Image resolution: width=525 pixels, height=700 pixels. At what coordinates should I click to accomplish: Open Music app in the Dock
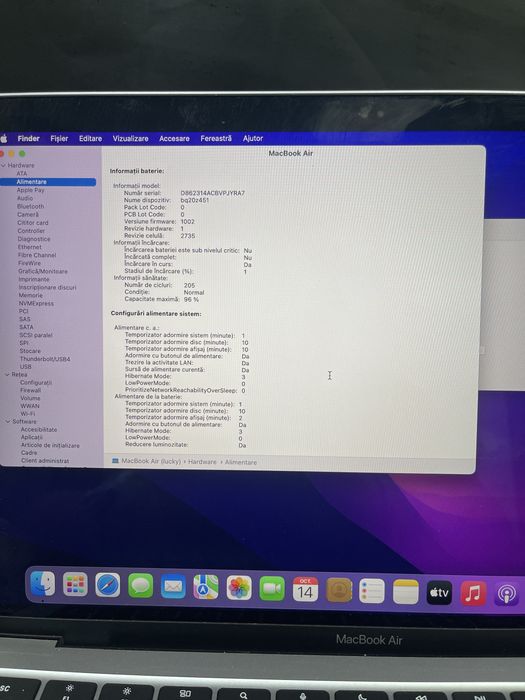pos(473,593)
